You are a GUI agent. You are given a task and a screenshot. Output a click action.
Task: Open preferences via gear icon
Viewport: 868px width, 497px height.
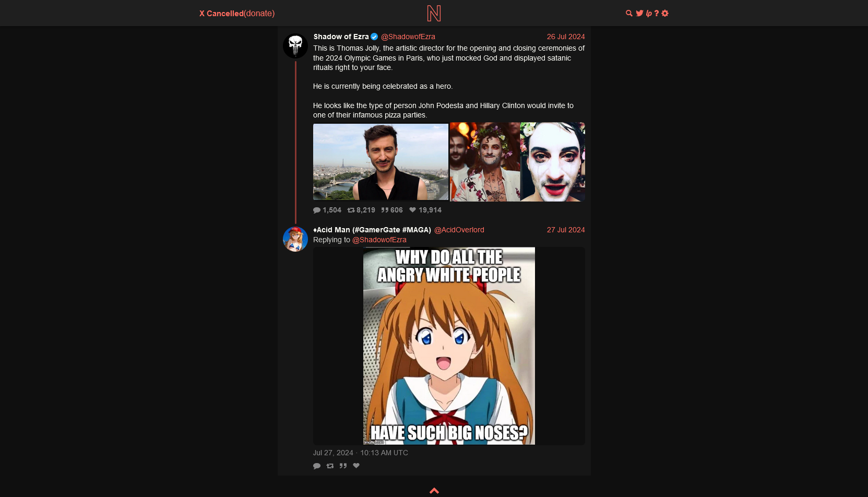[665, 14]
